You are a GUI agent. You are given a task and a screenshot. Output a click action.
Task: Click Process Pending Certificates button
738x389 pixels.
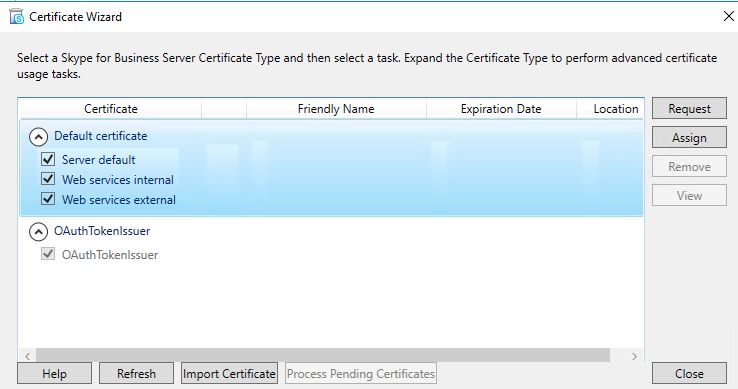[x=361, y=373]
